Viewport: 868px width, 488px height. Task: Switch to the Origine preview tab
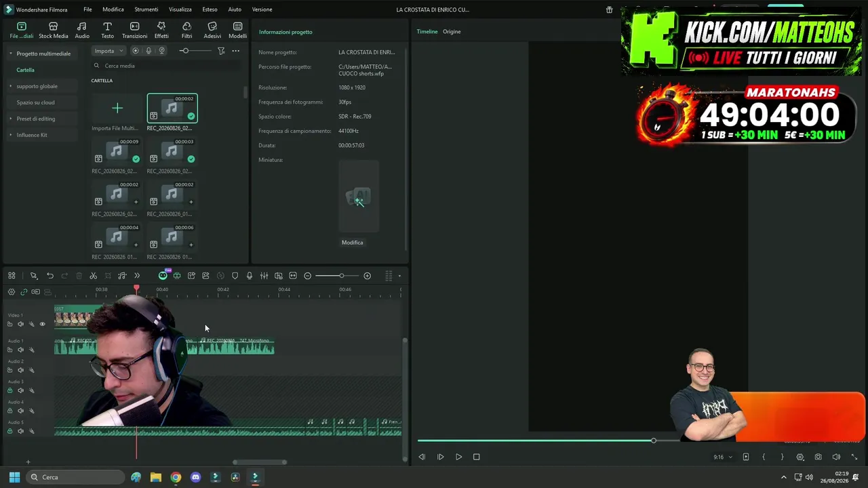click(452, 32)
